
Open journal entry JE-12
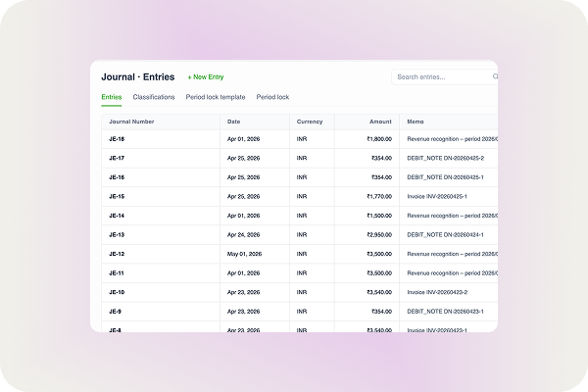117,254
